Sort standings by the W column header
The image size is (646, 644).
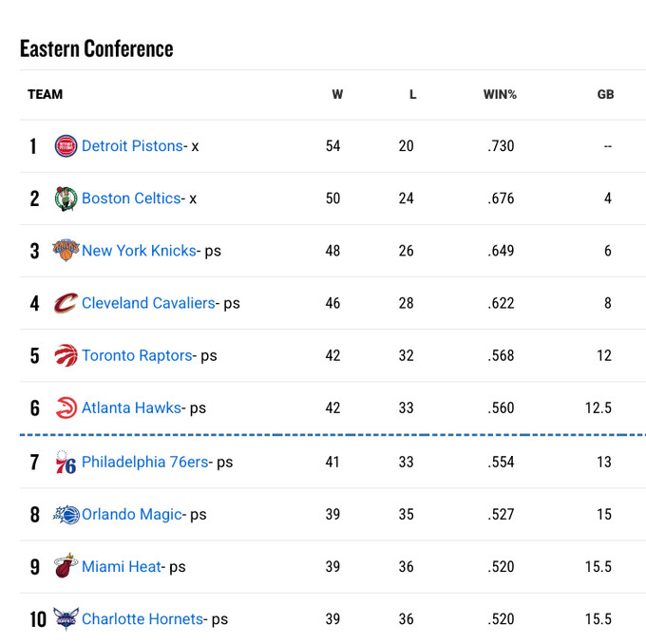(x=337, y=95)
